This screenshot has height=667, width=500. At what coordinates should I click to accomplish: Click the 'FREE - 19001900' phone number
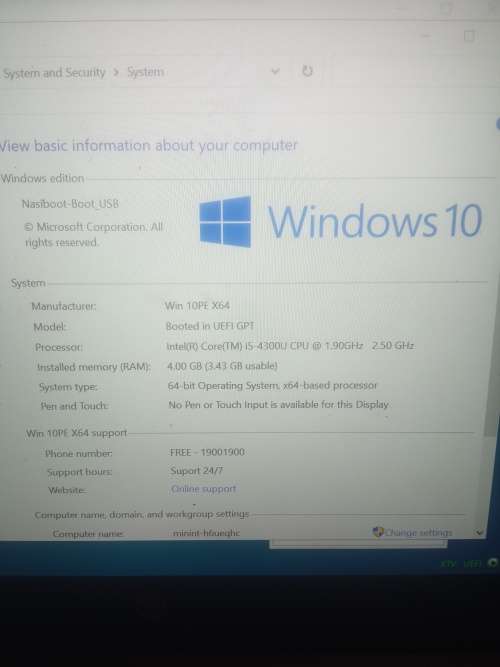pyautogui.click(x=207, y=452)
